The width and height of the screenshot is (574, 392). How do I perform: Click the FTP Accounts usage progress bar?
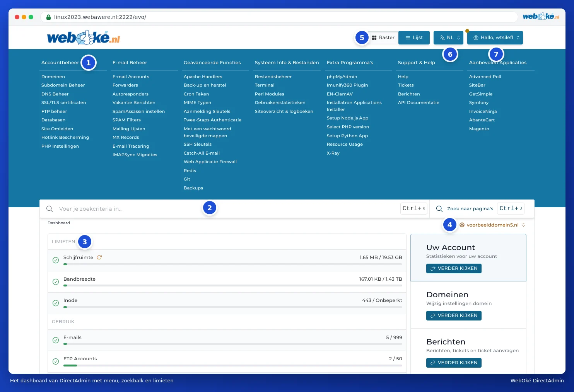[233, 366]
